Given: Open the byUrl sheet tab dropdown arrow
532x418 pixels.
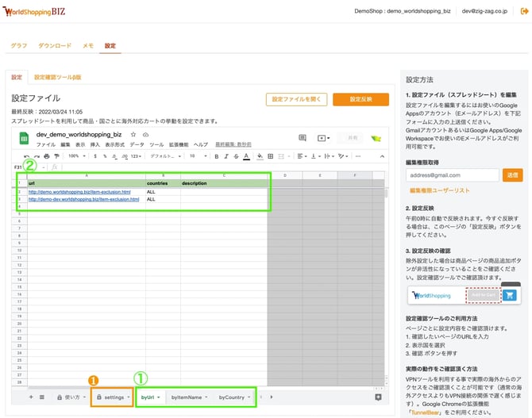Looking at the screenshot, I should [159, 397].
